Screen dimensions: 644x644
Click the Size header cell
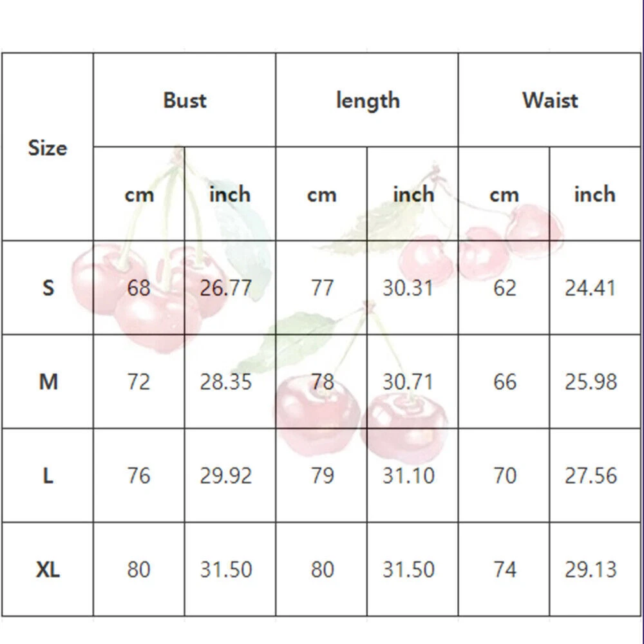[x=48, y=148]
